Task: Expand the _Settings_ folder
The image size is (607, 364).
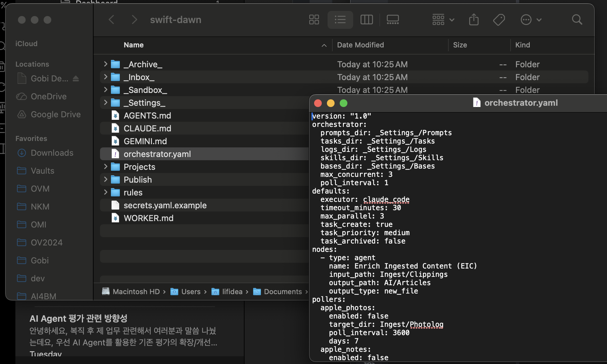Action: 105,103
